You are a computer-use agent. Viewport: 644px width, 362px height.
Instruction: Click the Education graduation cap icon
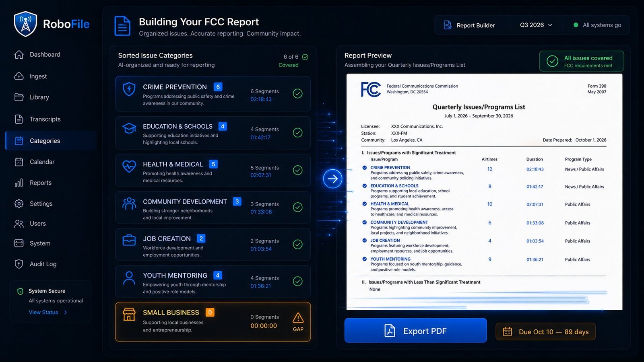tap(129, 128)
